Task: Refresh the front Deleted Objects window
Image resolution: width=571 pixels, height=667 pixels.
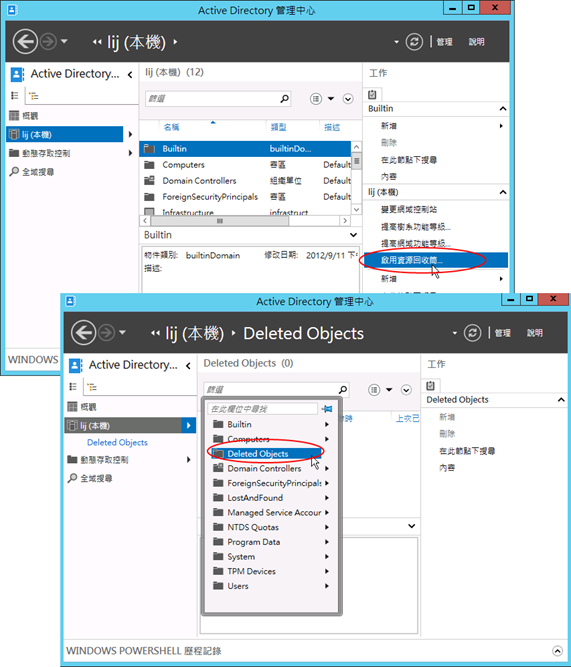Action: [x=472, y=333]
